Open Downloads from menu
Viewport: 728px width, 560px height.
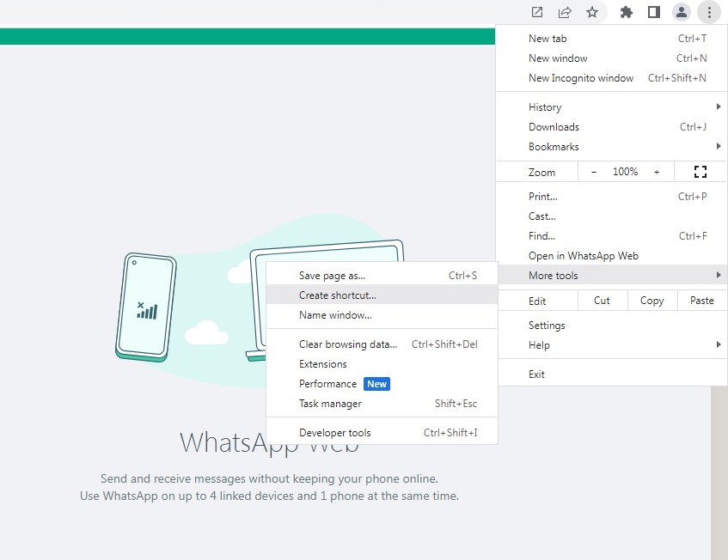(x=612, y=126)
